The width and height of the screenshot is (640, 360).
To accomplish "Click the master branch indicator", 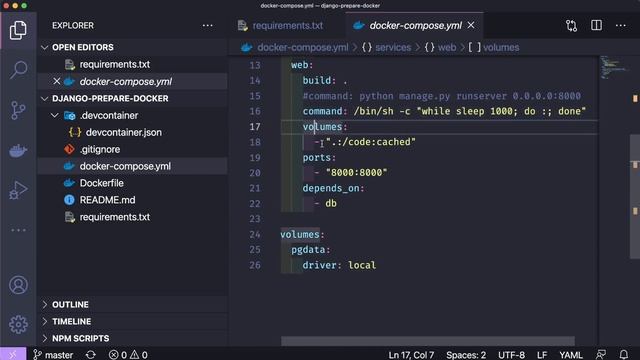I will pos(53,355).
